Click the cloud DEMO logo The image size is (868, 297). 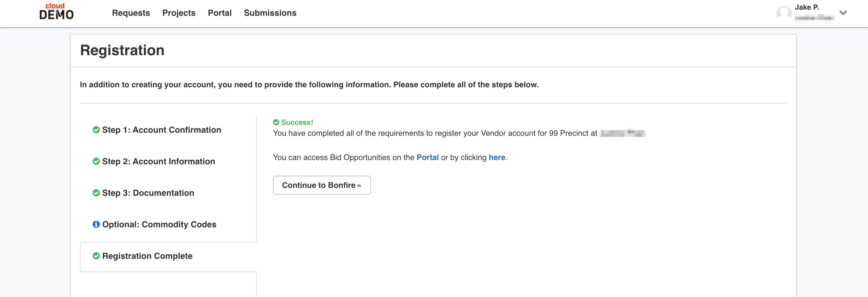click(56, 12)
